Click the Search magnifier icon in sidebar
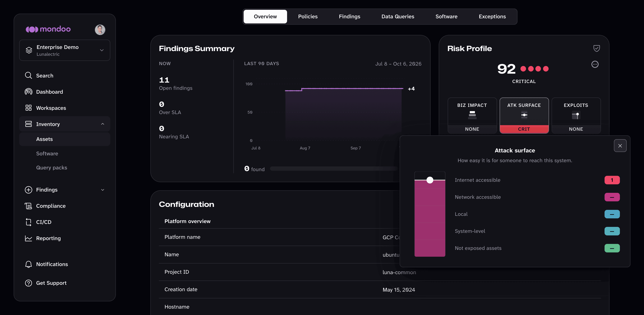Screen dimensions: 644x315 (29, 75)
